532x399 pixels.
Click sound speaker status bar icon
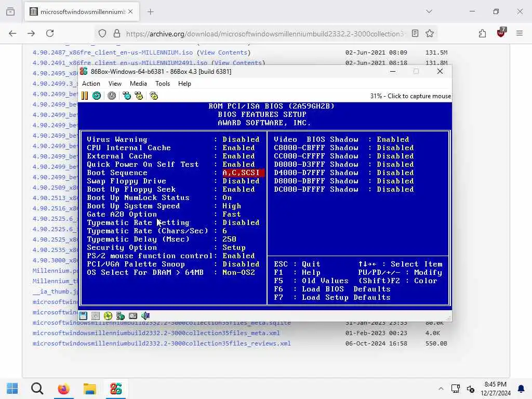tap(145, 316)
